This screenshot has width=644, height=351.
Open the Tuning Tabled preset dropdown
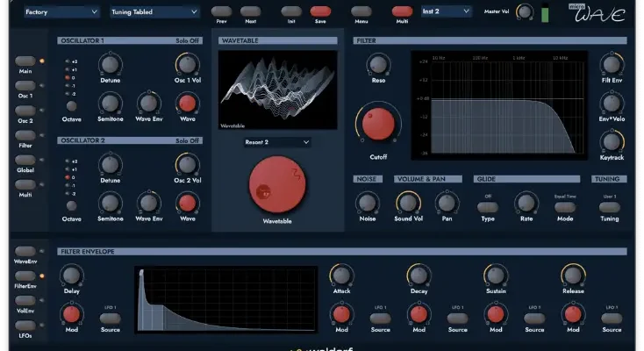[x=155, y=12]
